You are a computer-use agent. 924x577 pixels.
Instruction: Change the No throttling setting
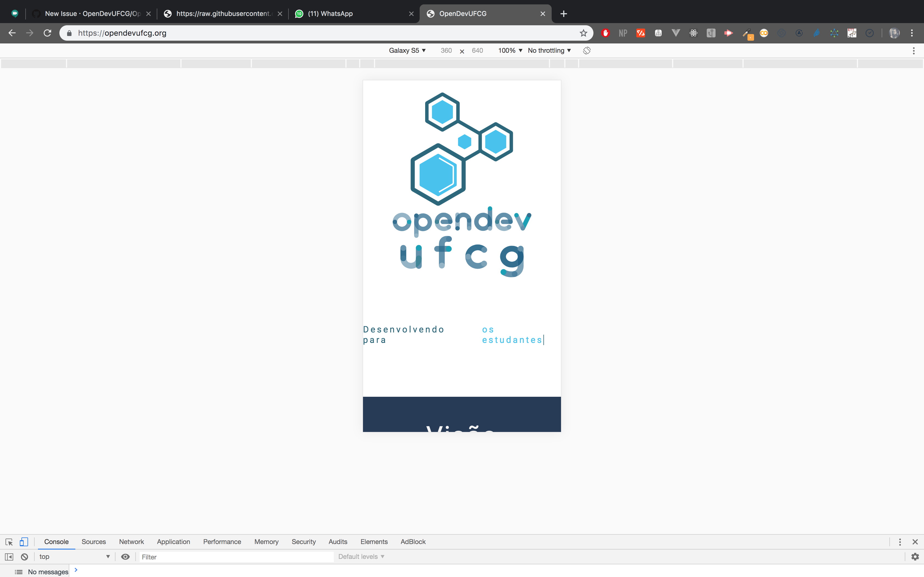[x=549, y=50]
